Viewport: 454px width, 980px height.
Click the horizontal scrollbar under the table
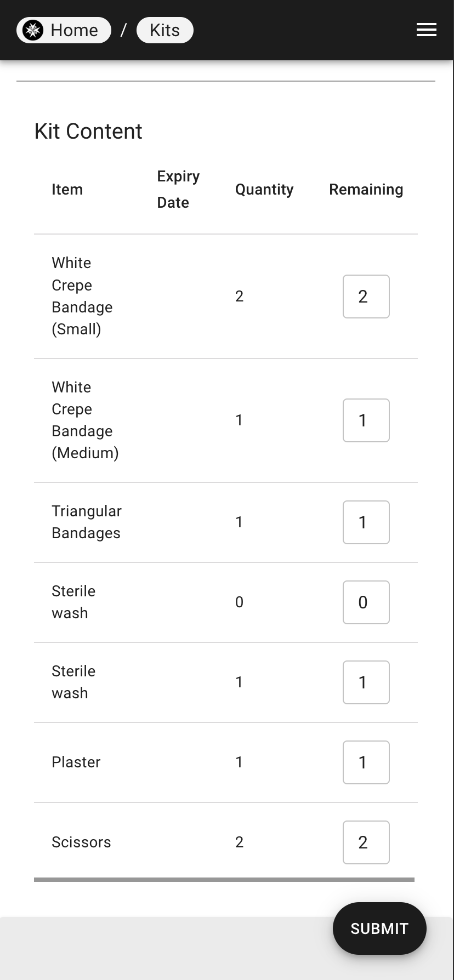click(x=224, y=880)
